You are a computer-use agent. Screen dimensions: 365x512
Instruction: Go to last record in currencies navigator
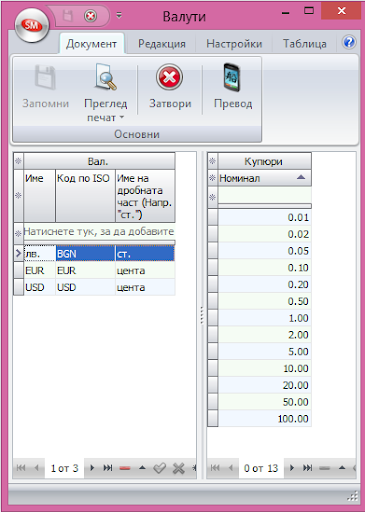pos(108,468)
